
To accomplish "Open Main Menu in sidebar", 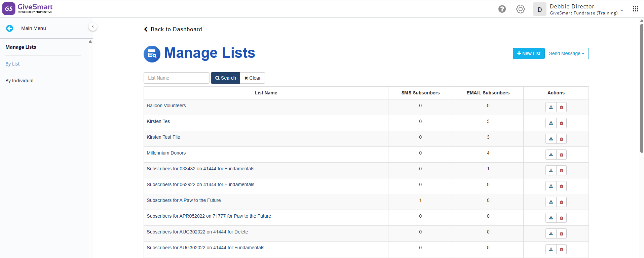I will click(34, 28).
